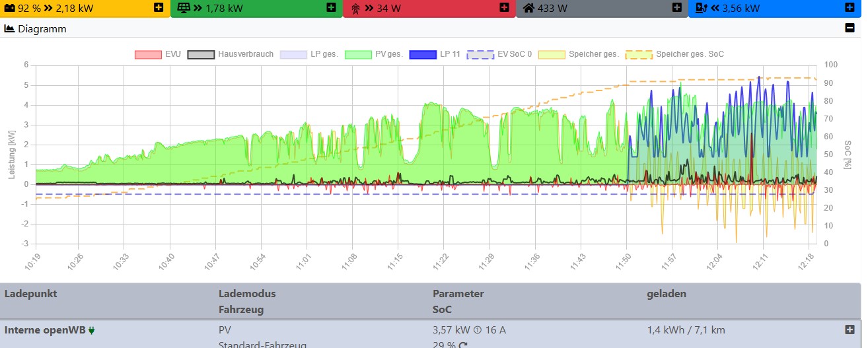Click the battery icon in yellow card
The width and height of the screenshot is (868, 348).
(9, 9)
